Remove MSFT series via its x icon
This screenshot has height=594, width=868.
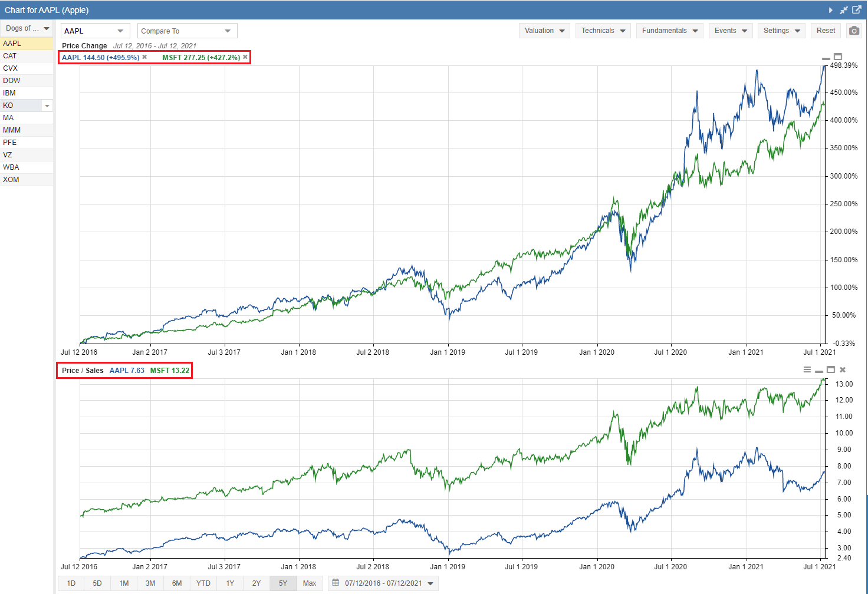coord(245,57)
